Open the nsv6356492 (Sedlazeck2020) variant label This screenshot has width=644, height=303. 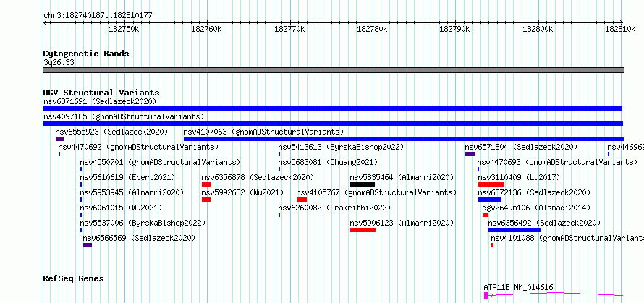click(x=544, y=223)
